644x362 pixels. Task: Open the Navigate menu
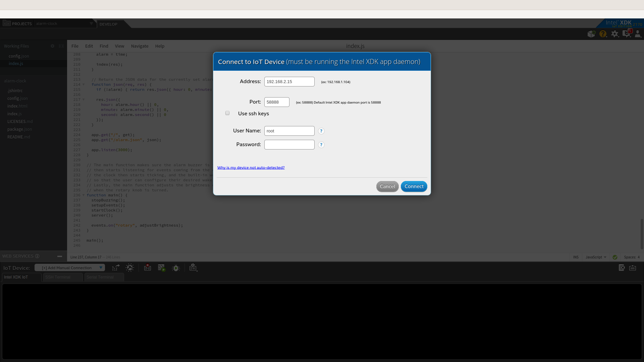tap(140, 46)
